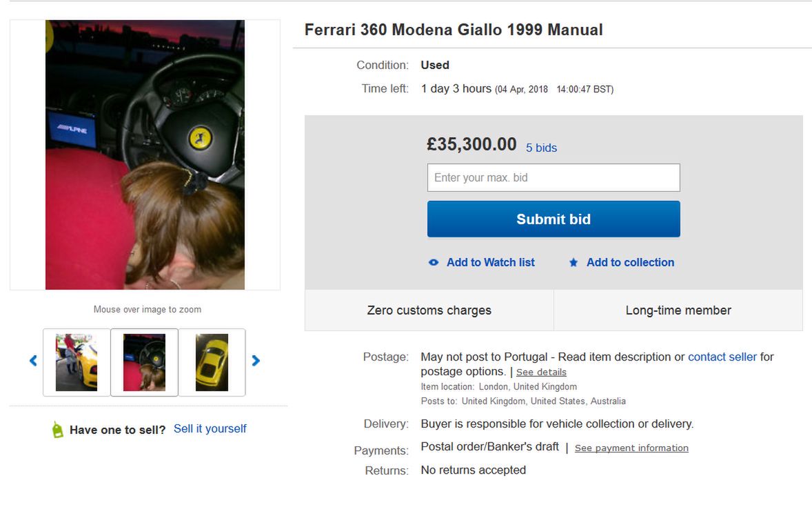Open the 5 bids history link

(x=541, y=148)
